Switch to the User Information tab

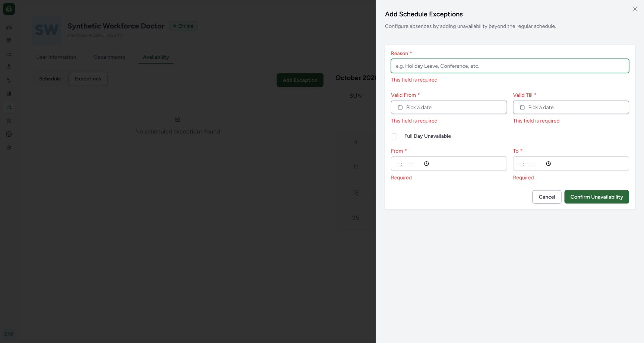56,57
